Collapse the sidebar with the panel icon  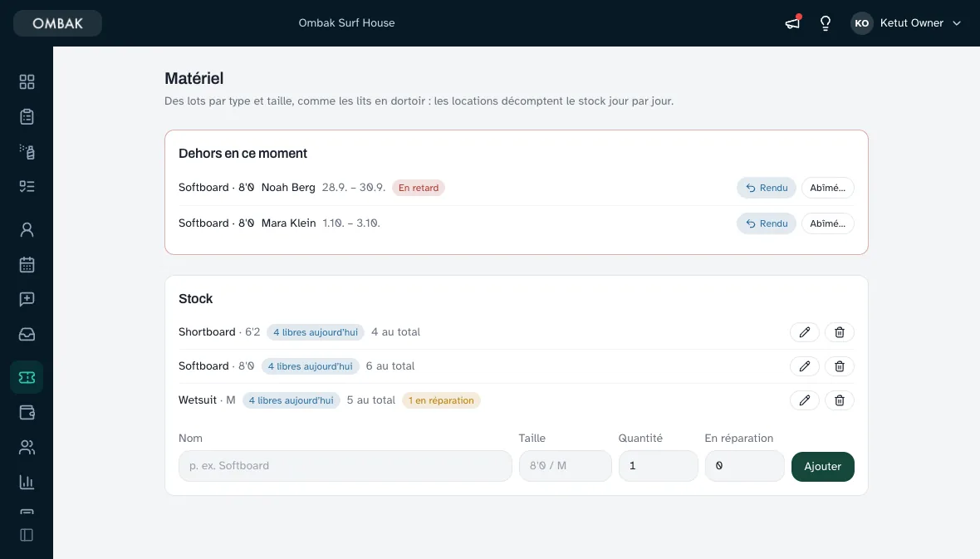coord(27,535)
